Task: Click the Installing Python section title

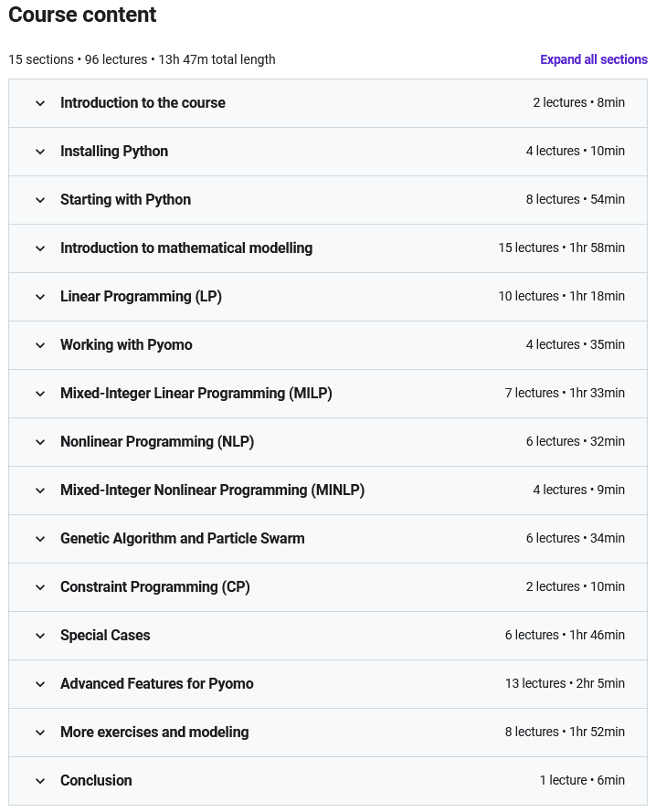Action: tap(114, 152)
